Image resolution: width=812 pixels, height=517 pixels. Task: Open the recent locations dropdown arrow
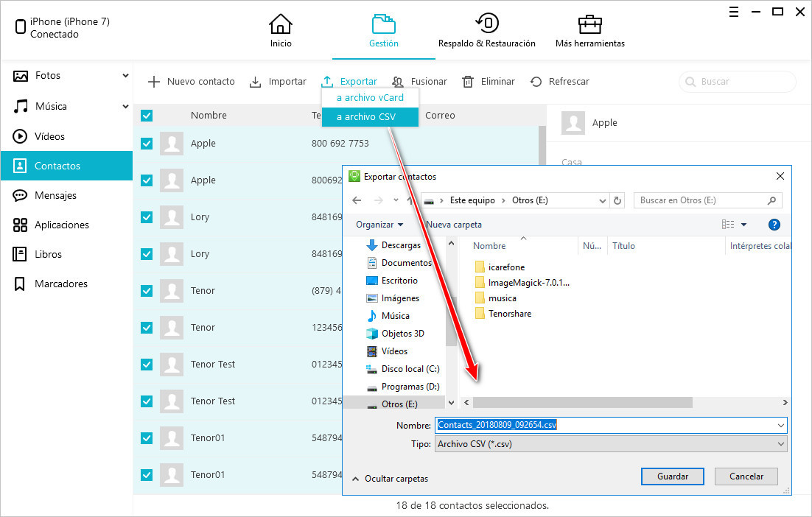pos(396,200)
